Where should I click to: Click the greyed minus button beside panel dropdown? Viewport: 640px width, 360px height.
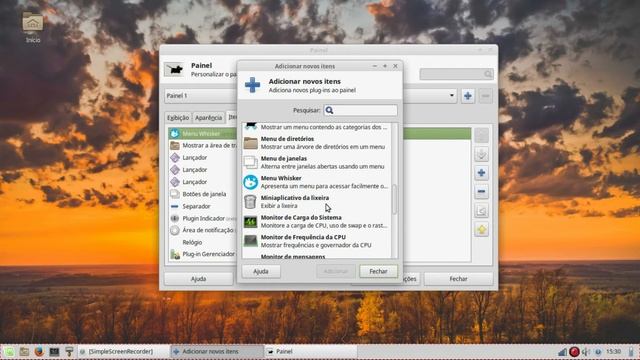485,96
